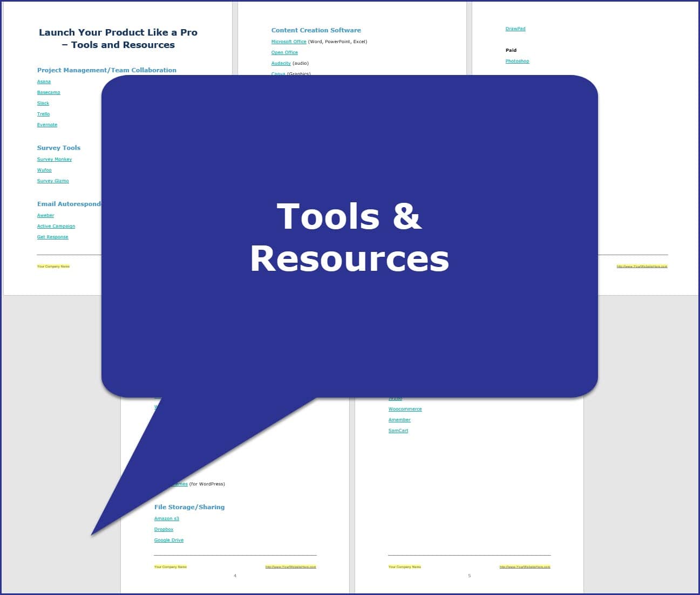Click 'Your Company Name' on page 4
This screenshot has width=700, height=595.
coord(171,567)
